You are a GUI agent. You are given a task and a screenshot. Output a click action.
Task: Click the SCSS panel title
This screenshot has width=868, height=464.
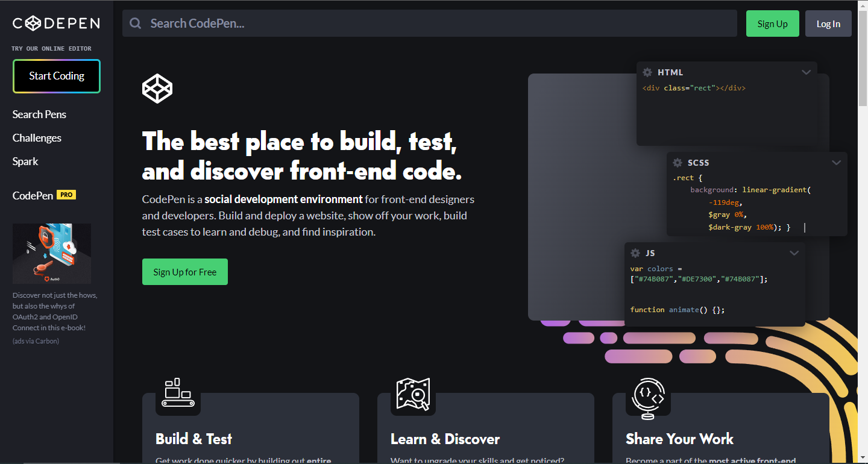click(698, 163)
